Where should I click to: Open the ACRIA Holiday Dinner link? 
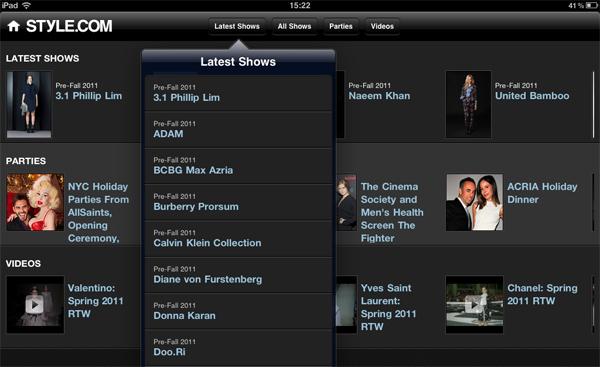pos(542,193)
